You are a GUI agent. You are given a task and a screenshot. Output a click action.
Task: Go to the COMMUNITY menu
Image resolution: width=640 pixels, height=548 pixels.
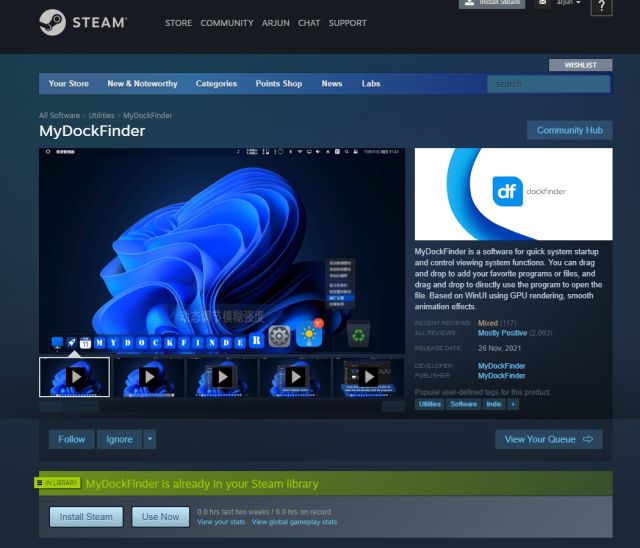(227, 23)
